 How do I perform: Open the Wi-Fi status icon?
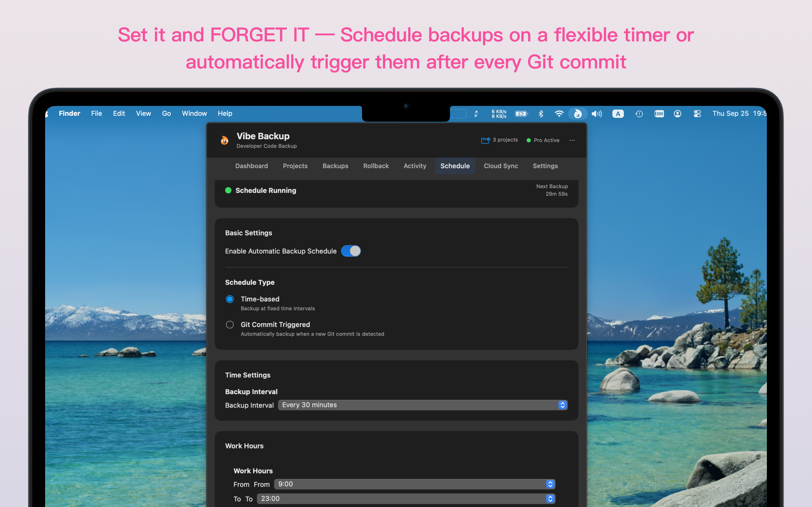559,114
